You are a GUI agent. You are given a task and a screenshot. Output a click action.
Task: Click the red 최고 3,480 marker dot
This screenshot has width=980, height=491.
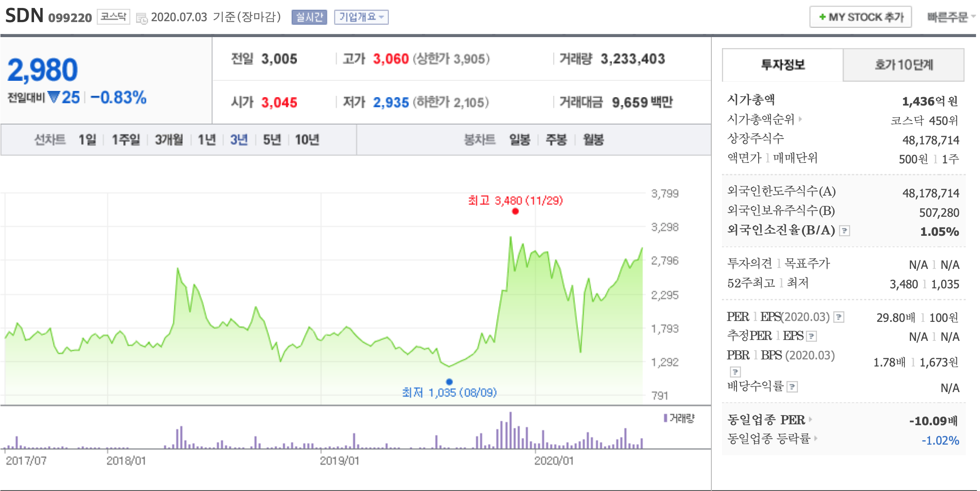point(515,211)
